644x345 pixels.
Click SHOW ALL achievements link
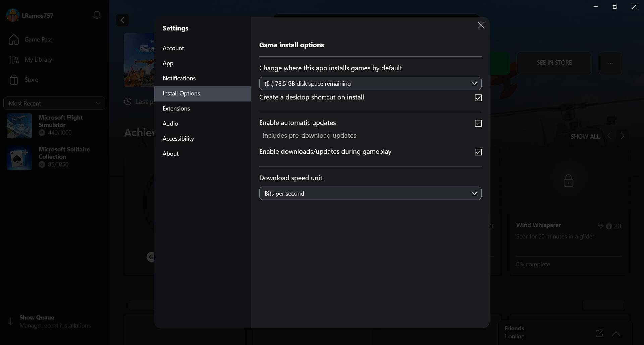pos(584,136)
